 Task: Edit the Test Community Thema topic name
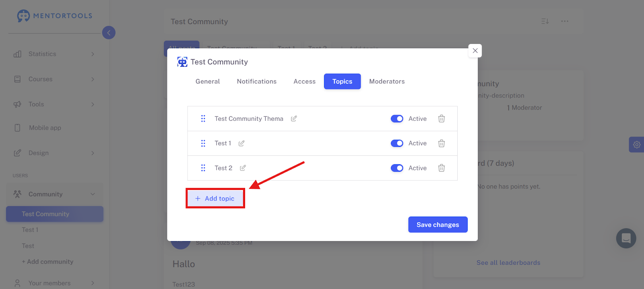point(294,118)
